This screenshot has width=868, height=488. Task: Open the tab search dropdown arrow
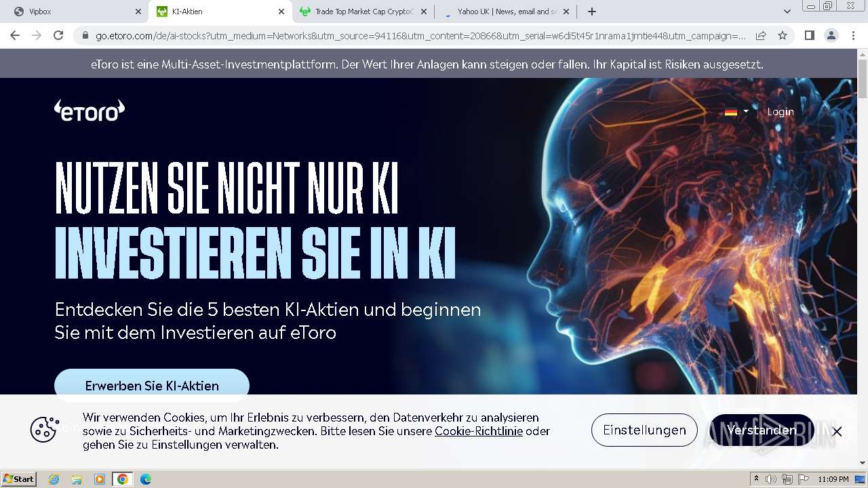pyautogui.click(x=787, y=12)
